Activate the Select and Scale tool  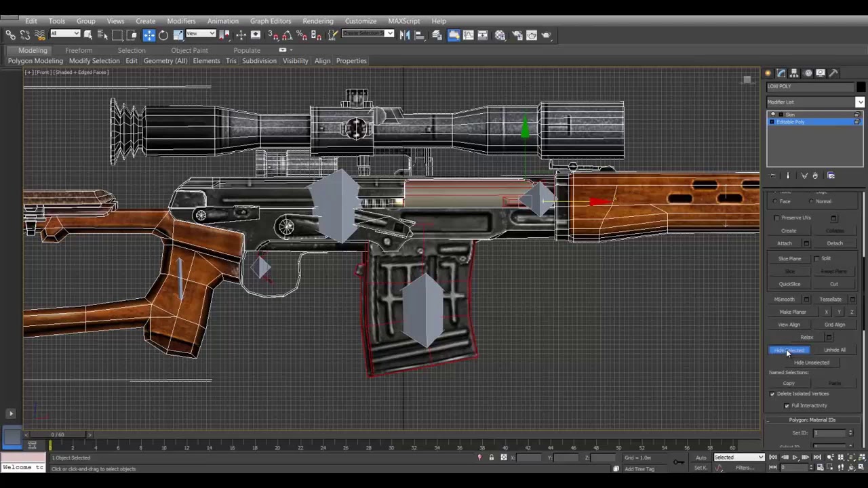coord(178,35)
